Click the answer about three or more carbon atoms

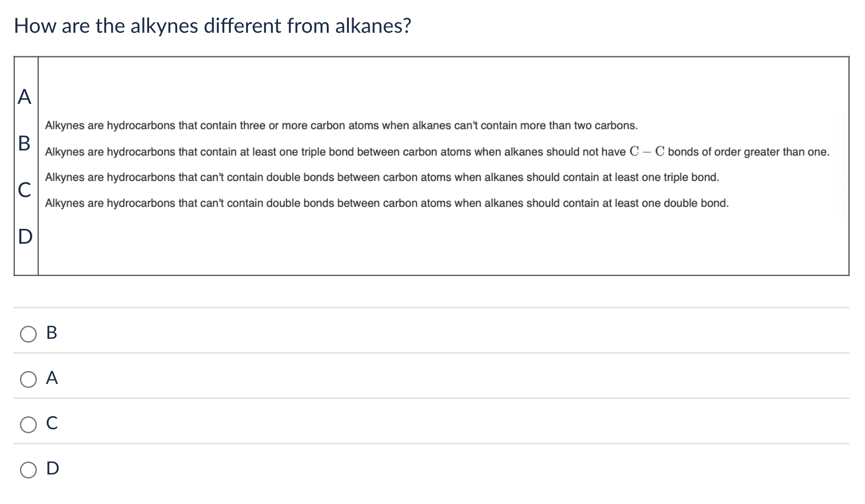click(341, 125)
